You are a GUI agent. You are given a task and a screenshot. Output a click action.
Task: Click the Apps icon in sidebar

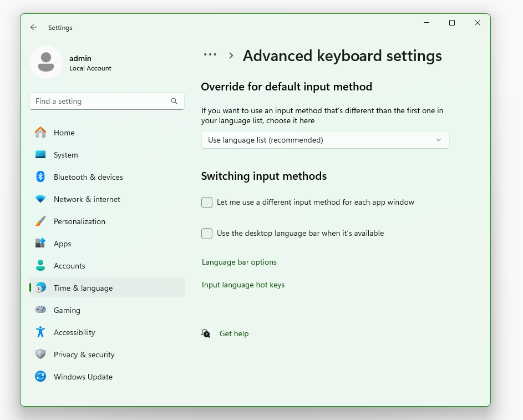pyautogui.click(x=40, y=243)
